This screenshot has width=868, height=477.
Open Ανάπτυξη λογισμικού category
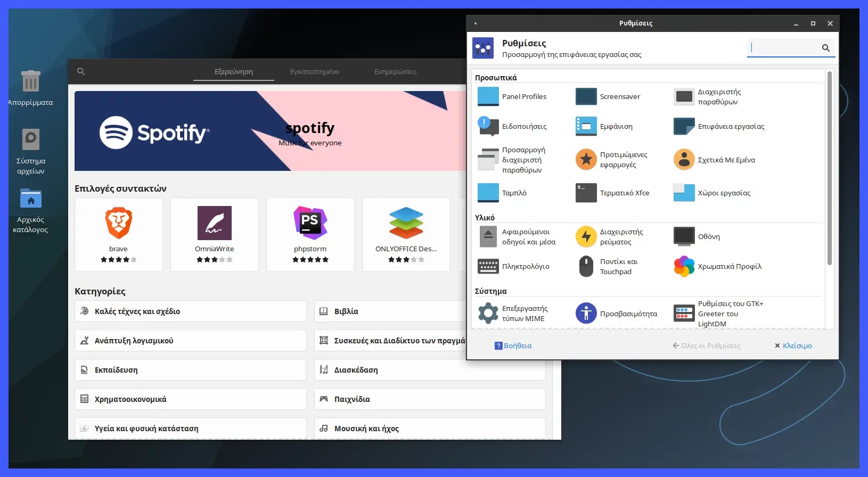pos(191,341)
